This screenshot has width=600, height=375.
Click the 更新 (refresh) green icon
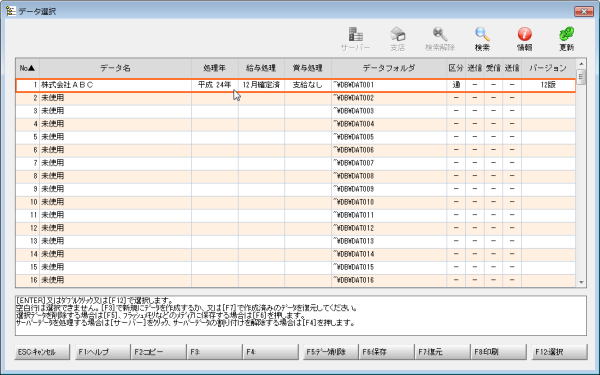566,39
